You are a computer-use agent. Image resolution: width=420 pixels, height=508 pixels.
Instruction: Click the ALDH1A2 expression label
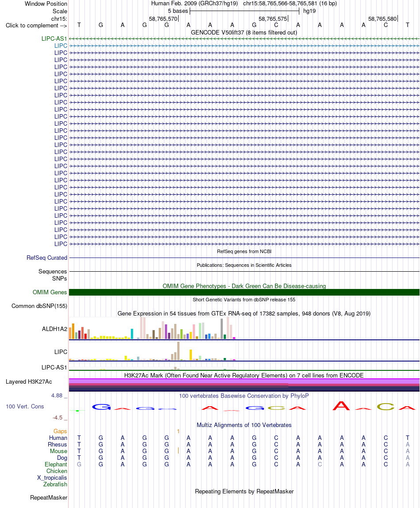click(54, 329)
